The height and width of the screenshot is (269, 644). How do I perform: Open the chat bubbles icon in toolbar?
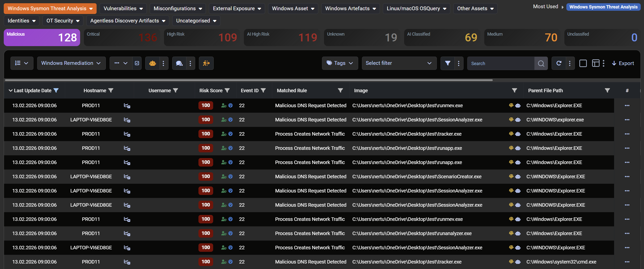click(x=179, y=63)
